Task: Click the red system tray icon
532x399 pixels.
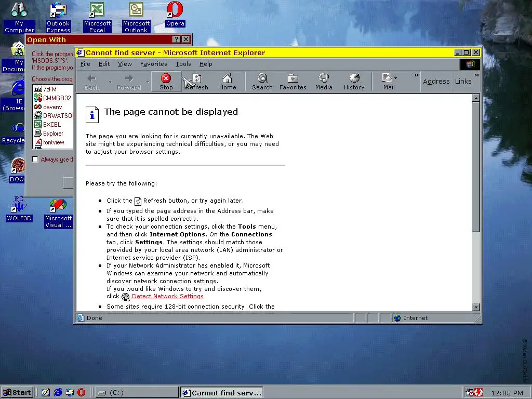Action: pos(478,393)
